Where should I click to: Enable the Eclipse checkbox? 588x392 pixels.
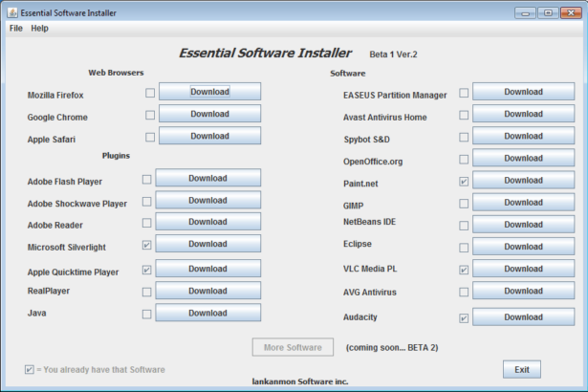tap(464, 248)
